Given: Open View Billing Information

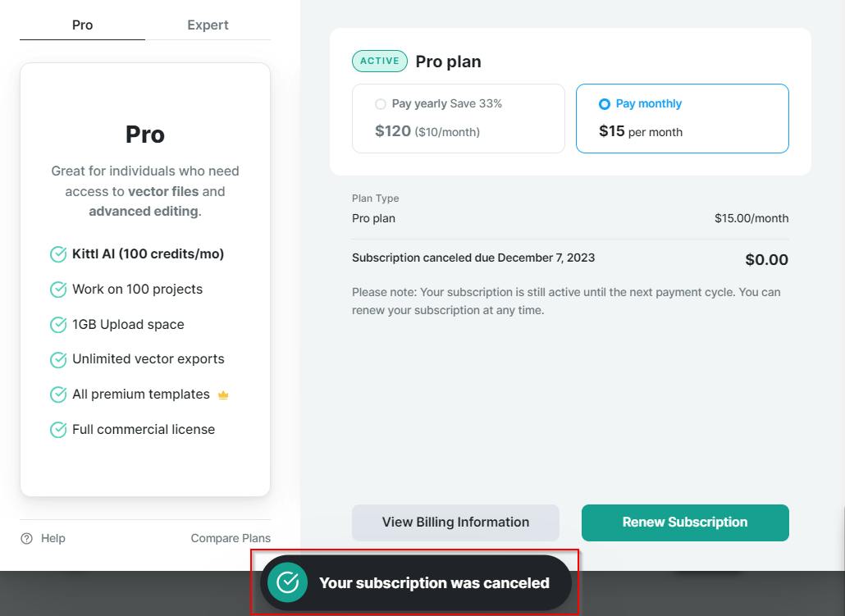Looking at the screenshot, I should [x=455, y=522].
